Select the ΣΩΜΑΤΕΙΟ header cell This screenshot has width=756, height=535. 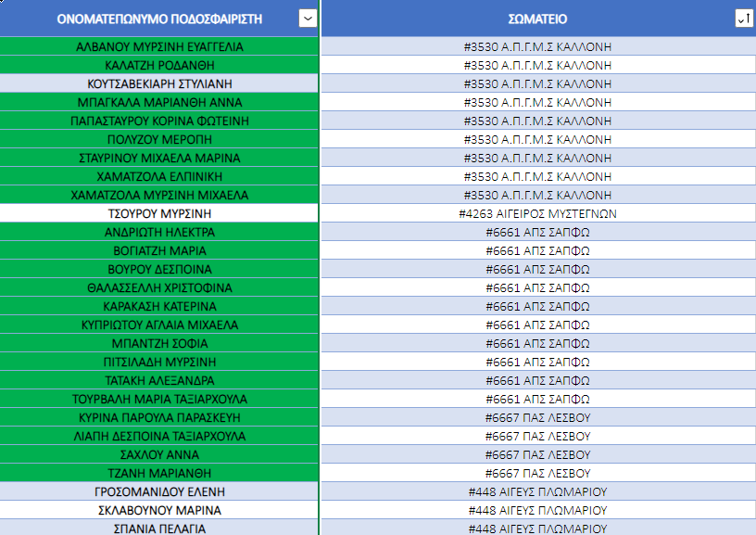(x=538, y=19)
